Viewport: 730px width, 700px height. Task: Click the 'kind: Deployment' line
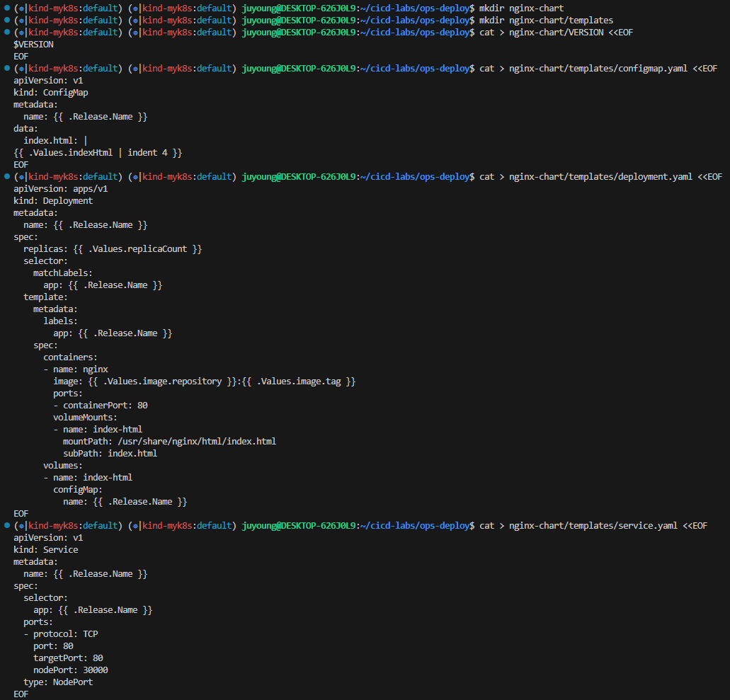[53, 201]
